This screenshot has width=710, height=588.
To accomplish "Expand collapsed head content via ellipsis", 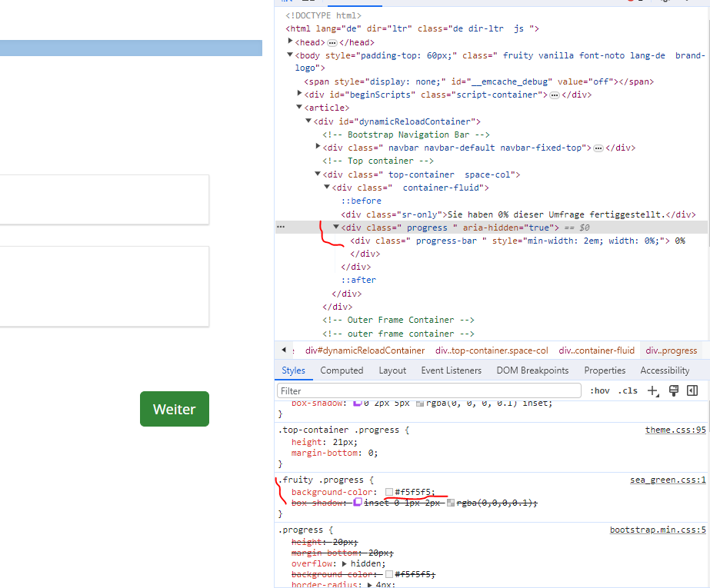I will click(x=332, y=42).
